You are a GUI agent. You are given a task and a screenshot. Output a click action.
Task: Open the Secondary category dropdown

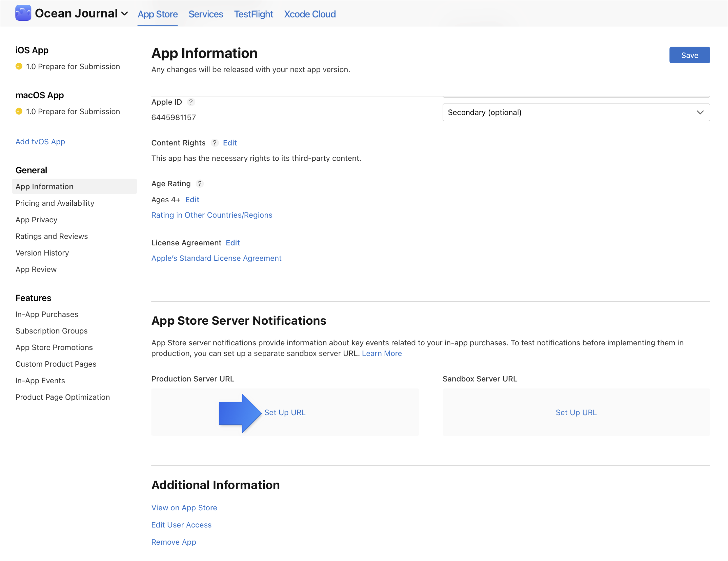pyautogui.click(x=576, y=112)
